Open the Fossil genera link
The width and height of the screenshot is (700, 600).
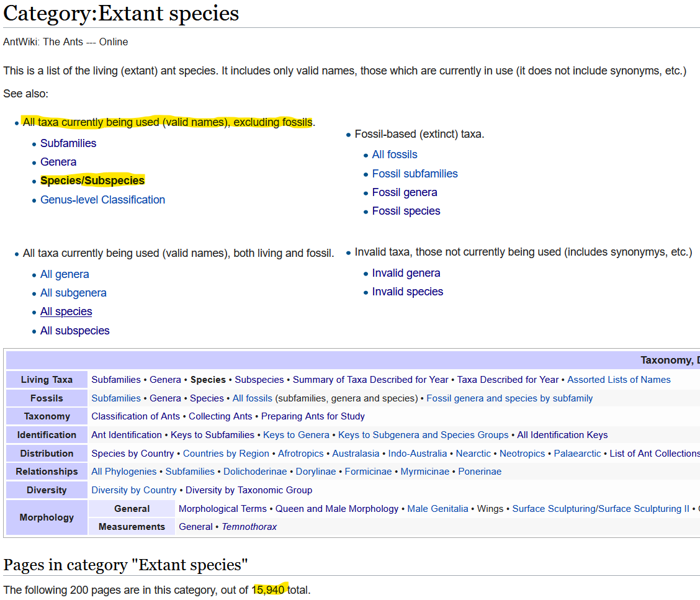pyautogui.click(x=405, y=192)
